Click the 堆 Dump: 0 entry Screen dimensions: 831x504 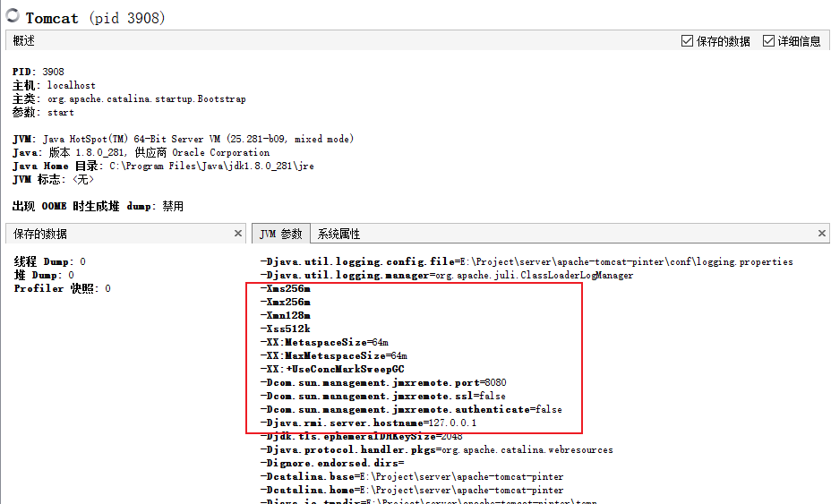44,275
